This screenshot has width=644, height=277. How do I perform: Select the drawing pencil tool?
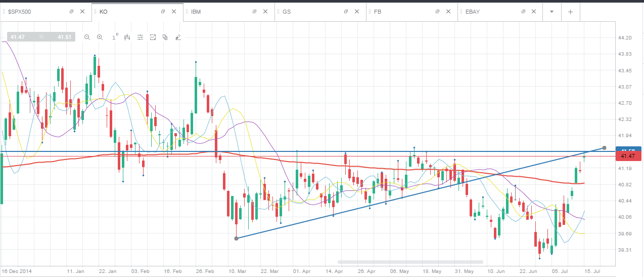click(177, 37)
